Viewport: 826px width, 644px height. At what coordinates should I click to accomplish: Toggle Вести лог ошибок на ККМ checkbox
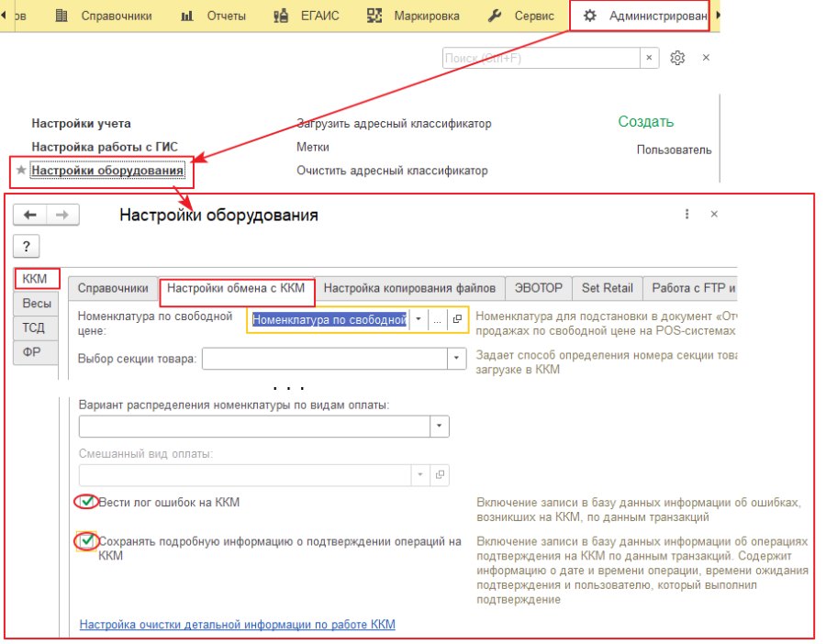87,502
